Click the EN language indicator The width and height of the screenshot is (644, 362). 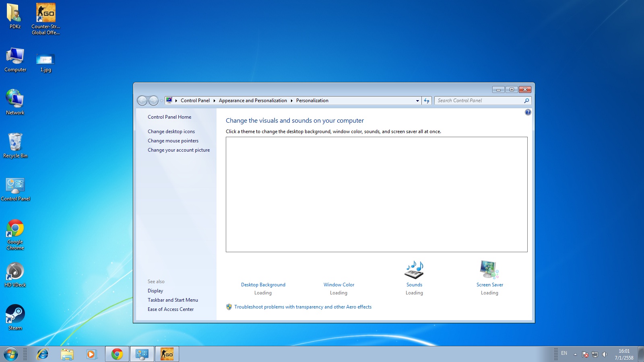tap(564, 353)
